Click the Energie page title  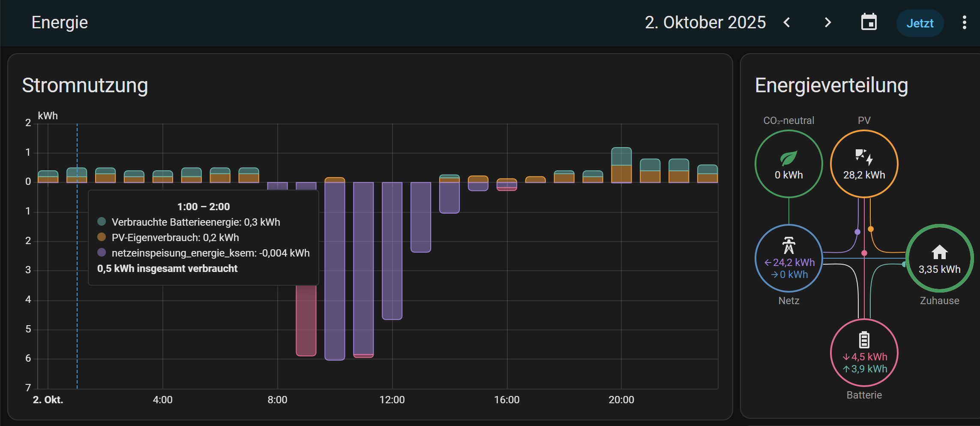60,23
